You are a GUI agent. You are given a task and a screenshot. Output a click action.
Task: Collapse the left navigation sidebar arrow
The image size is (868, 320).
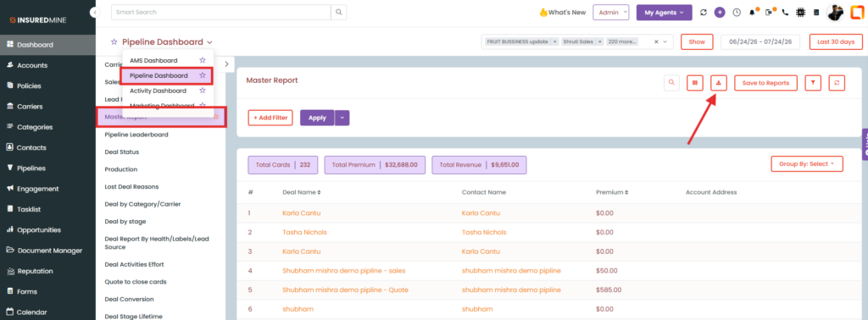tap(95, 12)
